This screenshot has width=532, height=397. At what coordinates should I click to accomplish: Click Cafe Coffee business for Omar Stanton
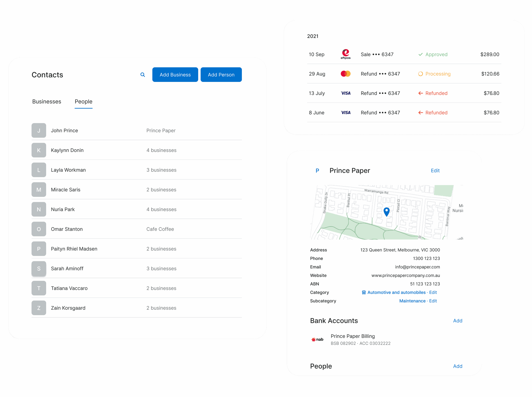click(x=160, y=229)
